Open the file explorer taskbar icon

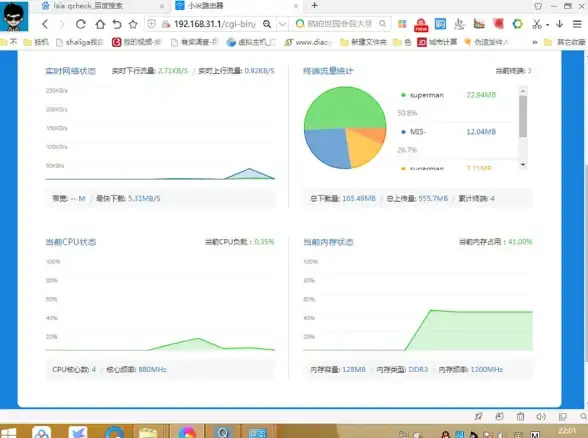(x=148, y=433)
